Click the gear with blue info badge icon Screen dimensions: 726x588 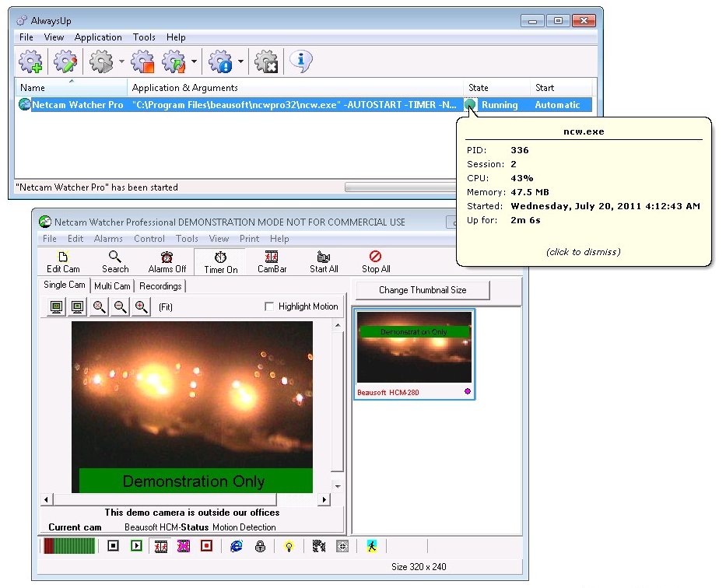point(220,61)
